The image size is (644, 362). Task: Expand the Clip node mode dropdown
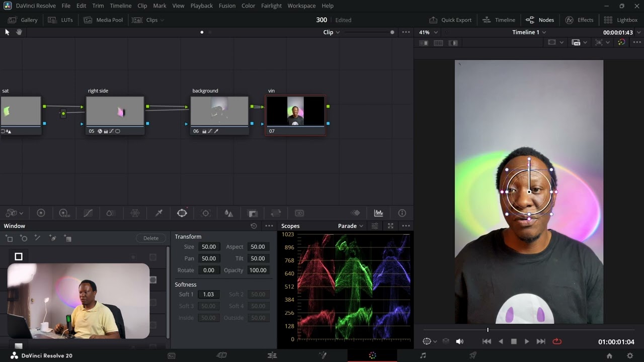pos(331,32)
